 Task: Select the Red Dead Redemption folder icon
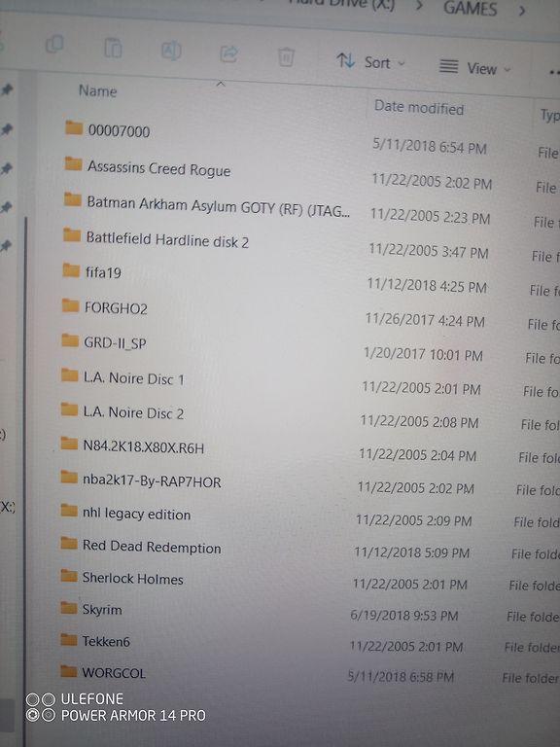tap(69, 543)
